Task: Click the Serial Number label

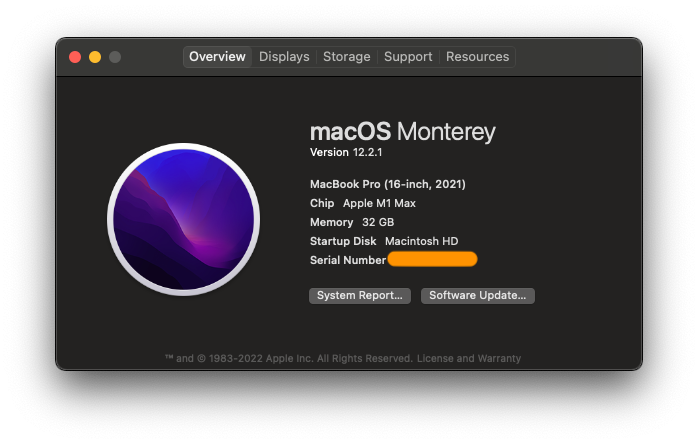Action: point(347,260)
